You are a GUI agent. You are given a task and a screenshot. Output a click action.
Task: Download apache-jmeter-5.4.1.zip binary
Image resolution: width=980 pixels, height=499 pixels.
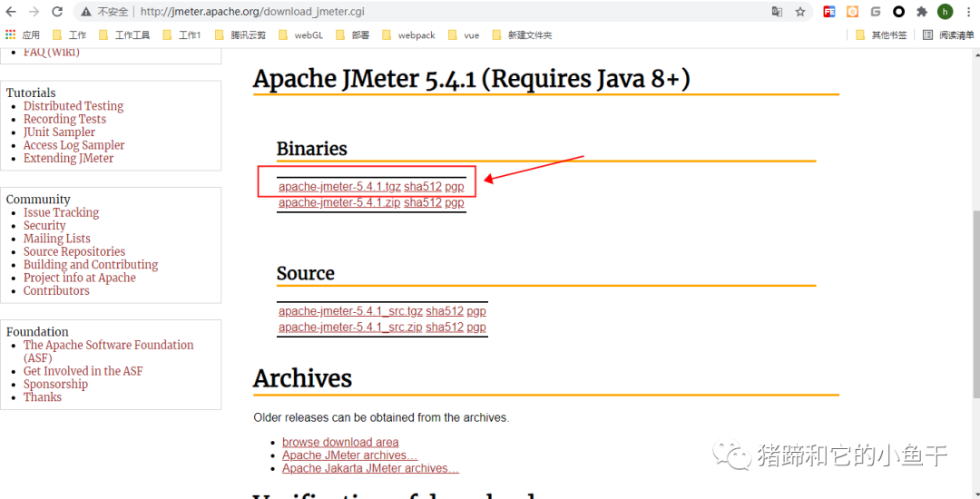[339, 202]
